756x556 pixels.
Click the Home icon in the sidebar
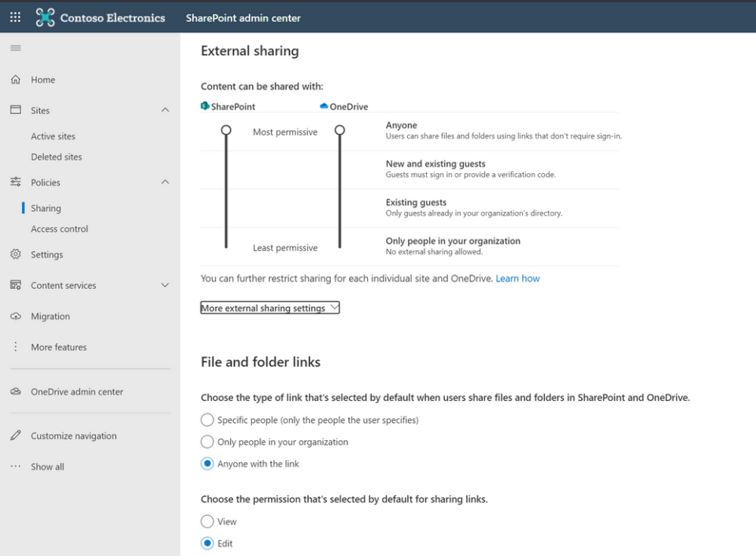click(15, 79)
